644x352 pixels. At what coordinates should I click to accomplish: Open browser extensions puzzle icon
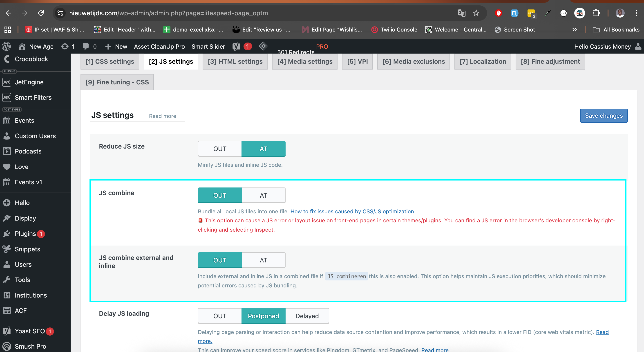point(596,13)
